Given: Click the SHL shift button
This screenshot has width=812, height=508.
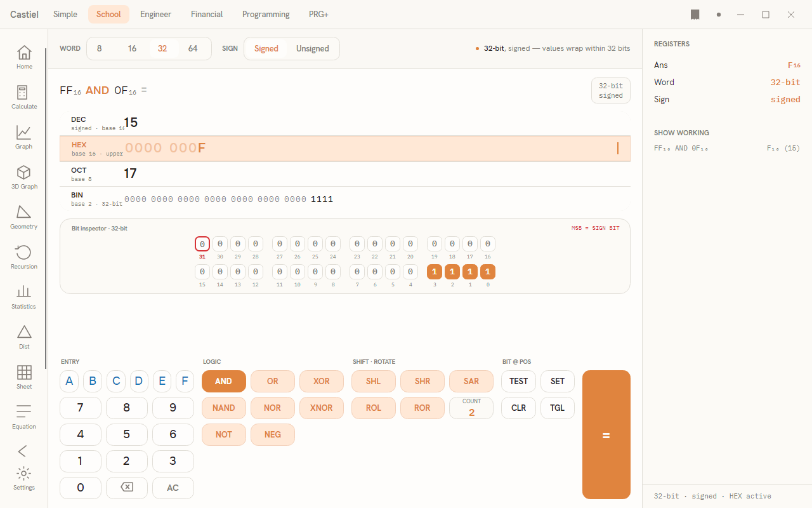Looking at the screenshot, I should (374, 381).
